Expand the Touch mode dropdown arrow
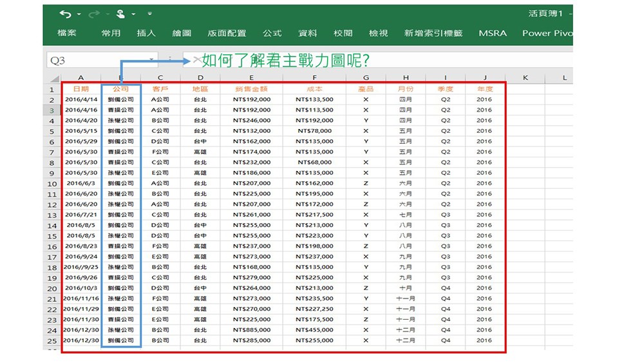The width and height of the screenshot is (644, 363). pyautogui.click(x=133, y=14)
